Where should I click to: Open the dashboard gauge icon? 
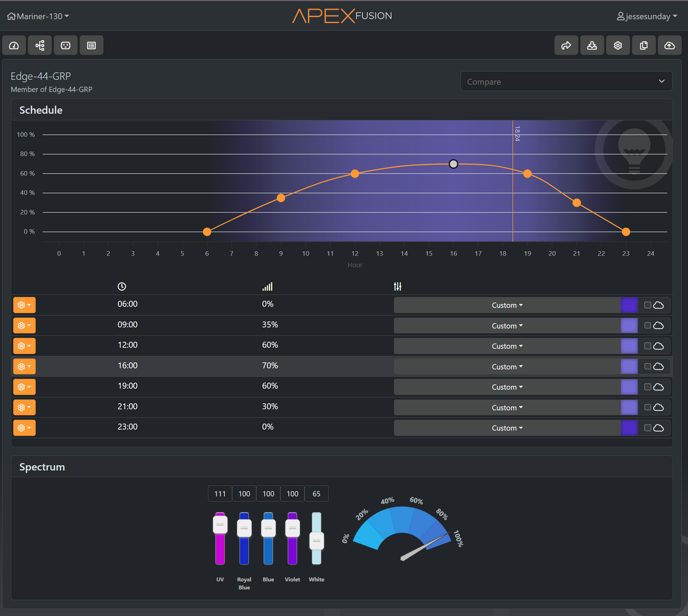pyautogui.click(x=14, y=45)
